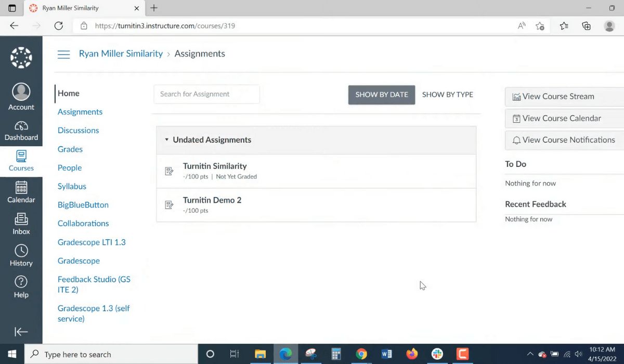Open Help in the global navigation

21,288
